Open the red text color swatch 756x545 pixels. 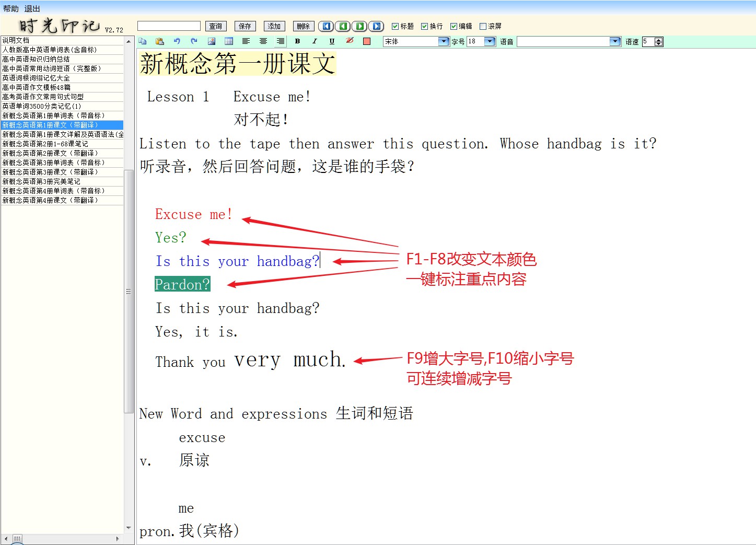367,41
